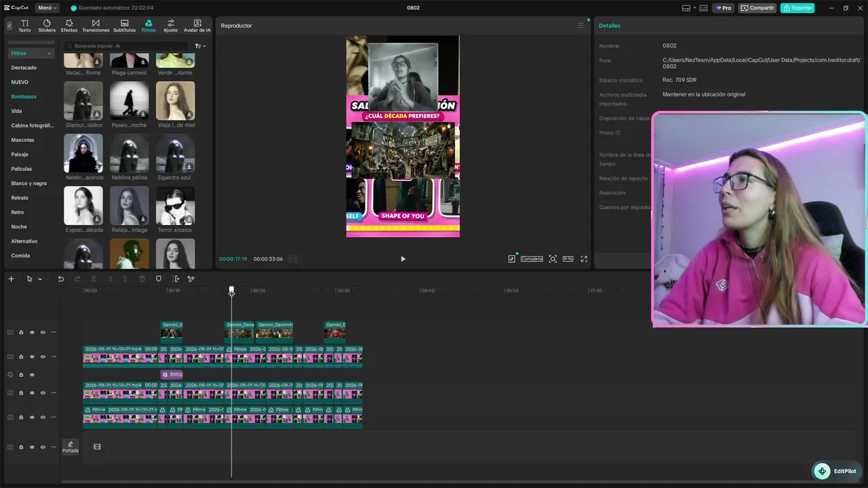Choose the Neblina pálida filter thumbnail
The width and height of the screenshot is (868, 488).
click(130, 153)
